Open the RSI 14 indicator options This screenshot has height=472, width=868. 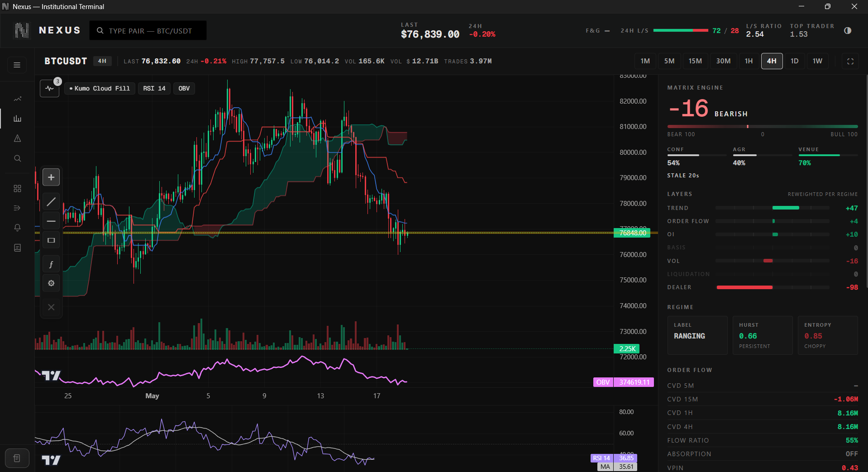[x=154, y=88]
